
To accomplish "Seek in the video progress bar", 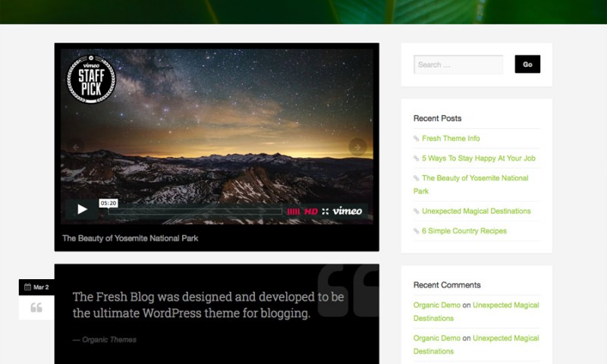I will point(195,212).
